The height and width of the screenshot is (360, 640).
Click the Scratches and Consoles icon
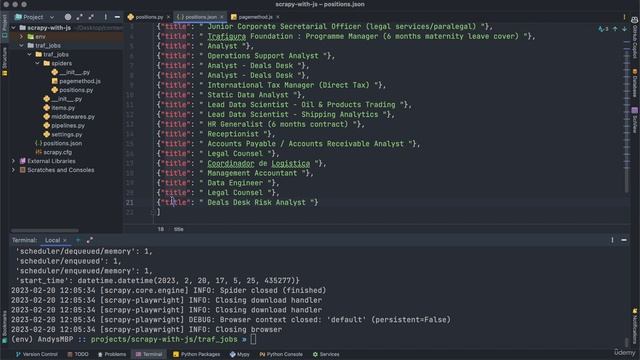23,170
